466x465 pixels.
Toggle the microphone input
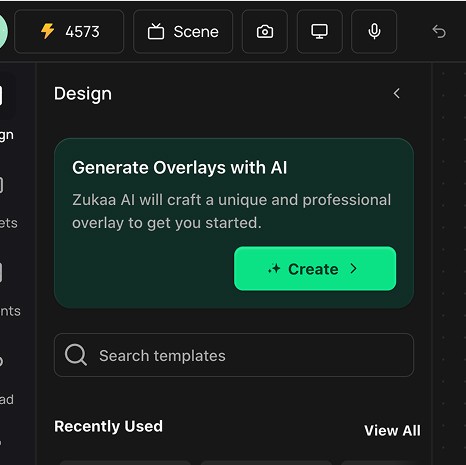374,32
